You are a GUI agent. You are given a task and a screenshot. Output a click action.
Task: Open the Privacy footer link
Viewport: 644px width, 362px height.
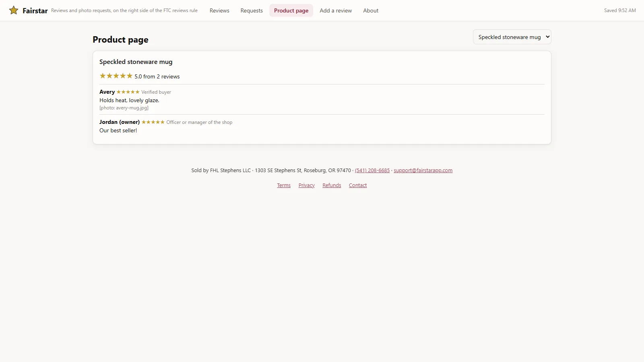(x=307, y=185)
